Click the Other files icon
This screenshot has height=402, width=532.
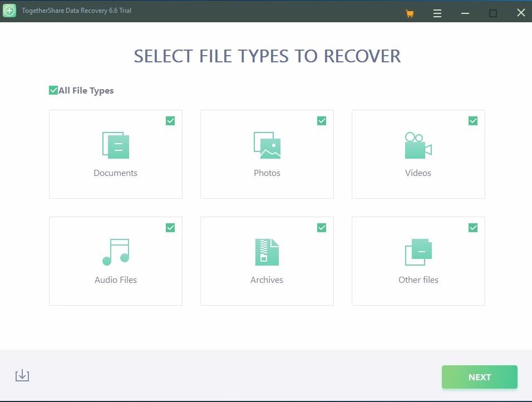coord(418,252)
